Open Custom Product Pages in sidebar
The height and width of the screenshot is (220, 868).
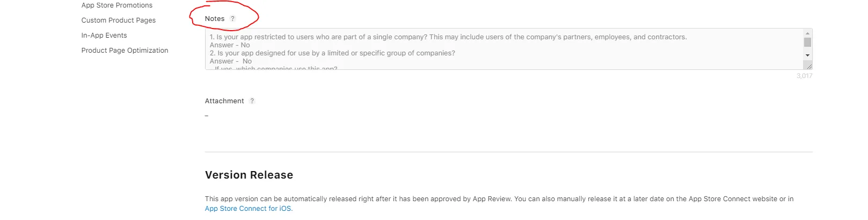click(118, 20)
